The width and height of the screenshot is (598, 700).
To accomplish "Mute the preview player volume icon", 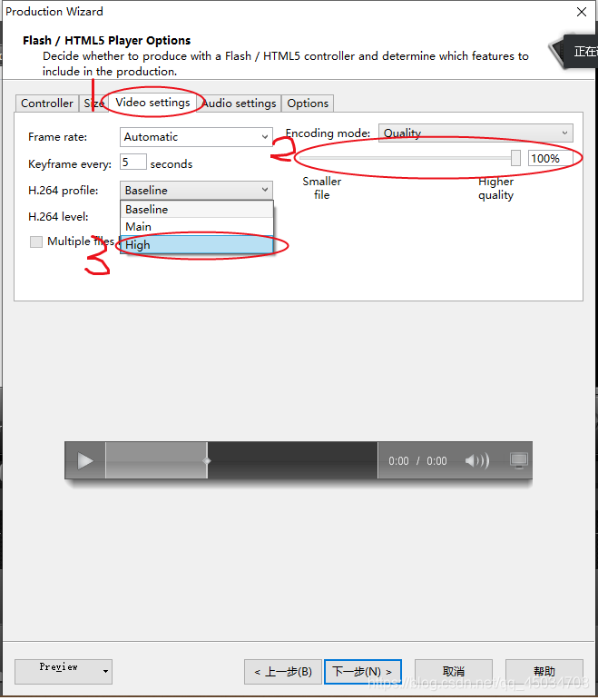I will (x=476, y=460).
